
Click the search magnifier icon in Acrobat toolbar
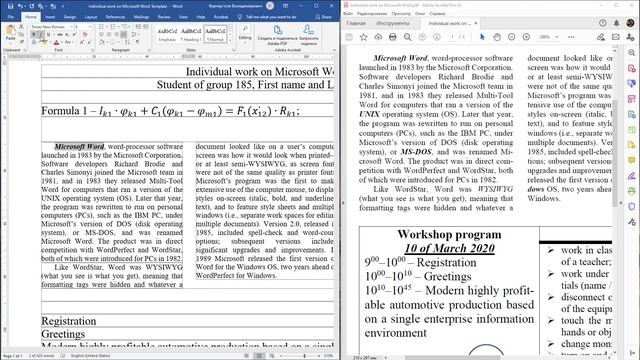(x=407, y=37)
